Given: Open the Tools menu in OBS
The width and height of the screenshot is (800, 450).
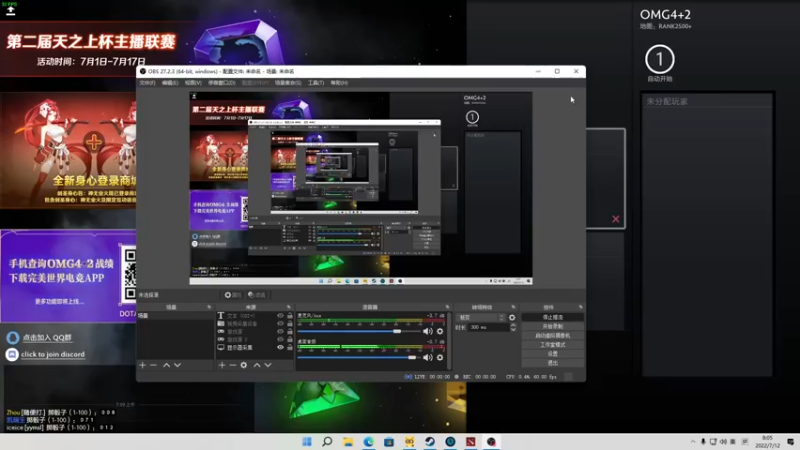Looking at the screenshot, I should [316, 83].
